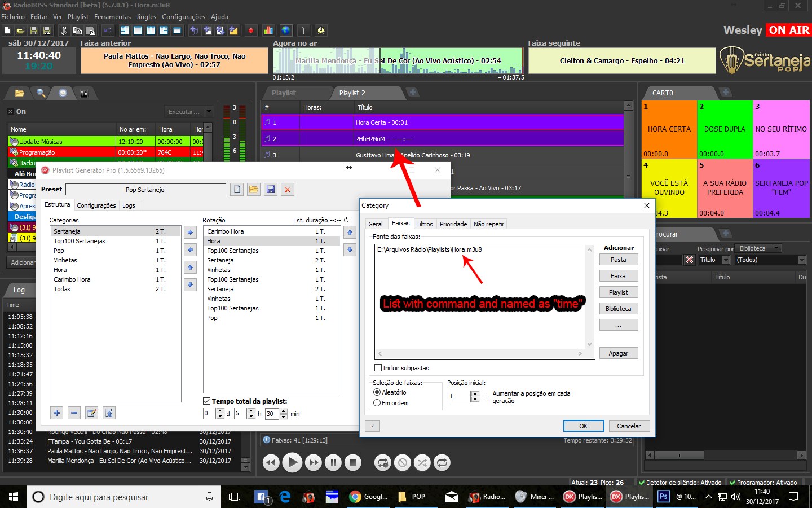Image resolution: width=812 pixels, height=508 pixels.
Task: Click the 'NO SEU RÍTIMO' pink cart pad
Action: click(x=782, y=129)
